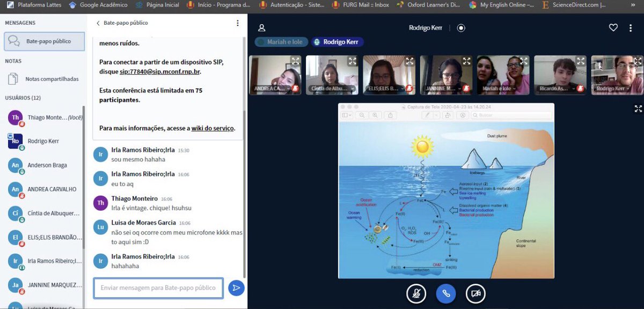Viewport: 644px width, 309px height.
Task: Toggle the user list person icon
Action: tap(262, 28)
